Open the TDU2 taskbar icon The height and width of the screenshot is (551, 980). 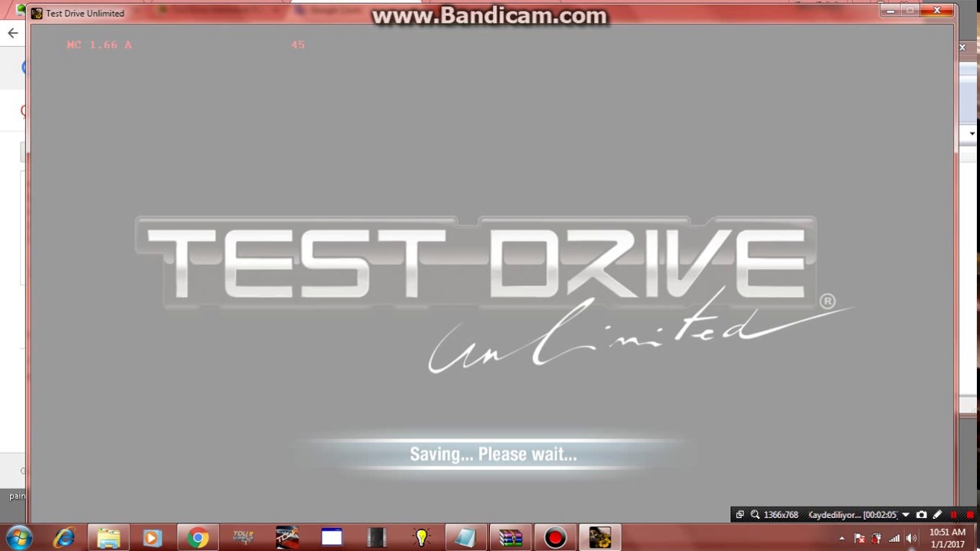[x=243, y=538]
